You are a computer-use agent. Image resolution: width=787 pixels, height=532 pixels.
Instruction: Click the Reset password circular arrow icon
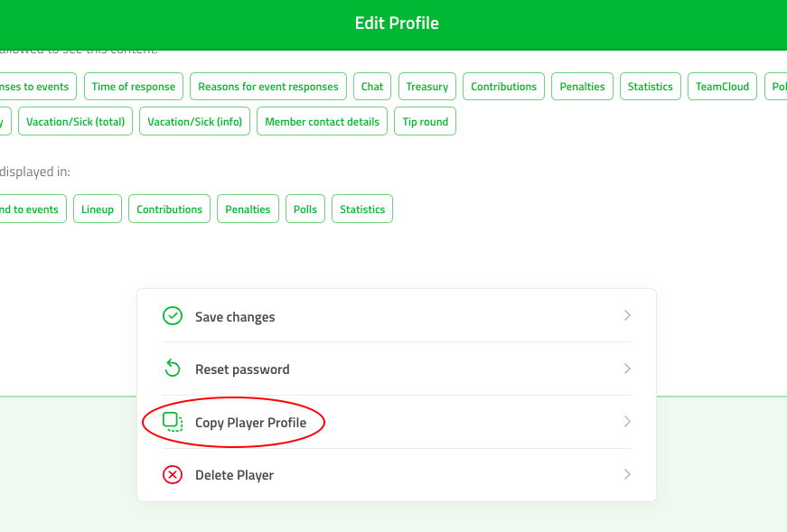click(173, 369)
